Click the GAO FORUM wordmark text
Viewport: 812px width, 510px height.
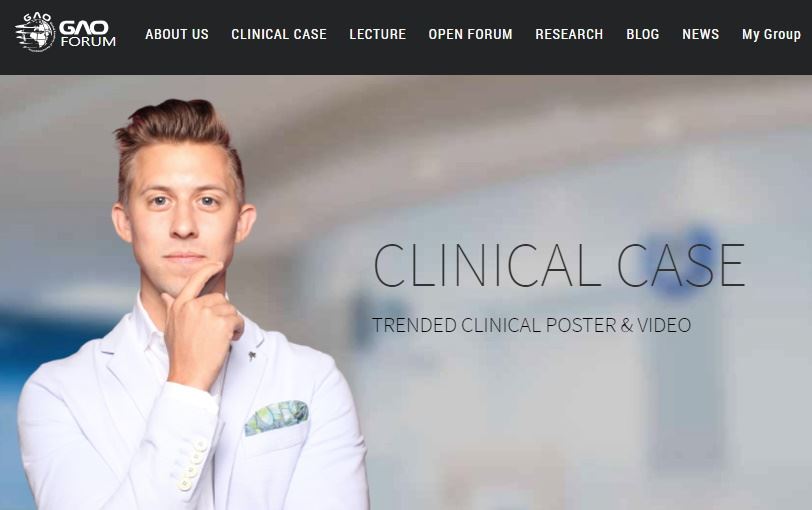[x=88, y=34]
